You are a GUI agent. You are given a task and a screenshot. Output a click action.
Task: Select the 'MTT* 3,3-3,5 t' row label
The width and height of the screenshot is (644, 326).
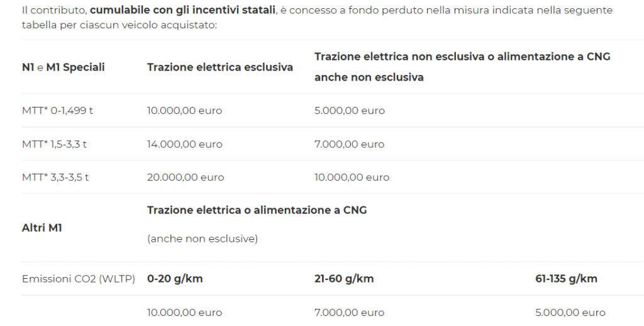coord(55,177)
